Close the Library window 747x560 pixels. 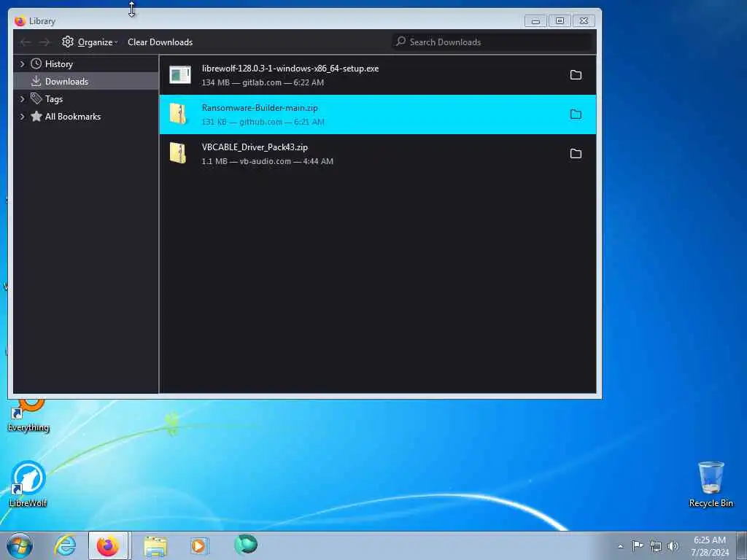coord(584,21)
